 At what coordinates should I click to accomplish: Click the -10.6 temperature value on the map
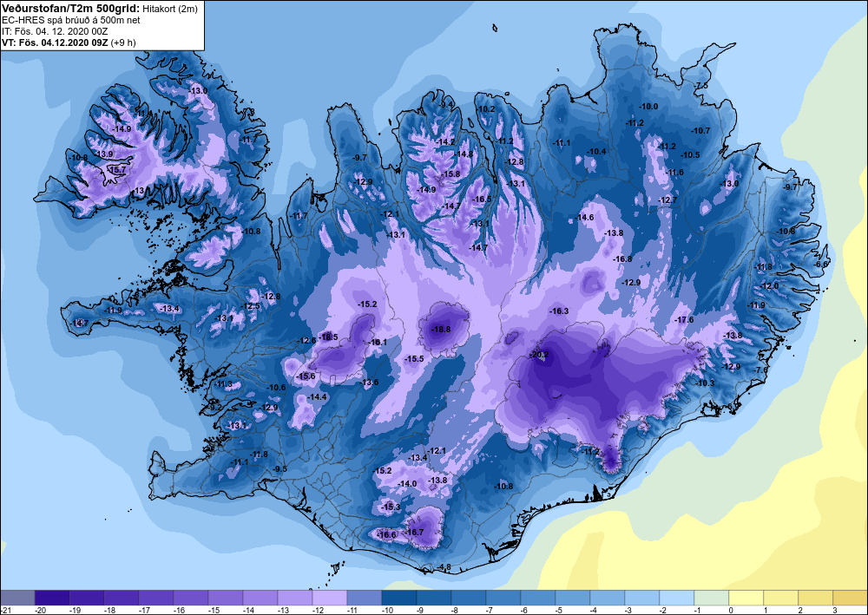(x=276, y=387)
